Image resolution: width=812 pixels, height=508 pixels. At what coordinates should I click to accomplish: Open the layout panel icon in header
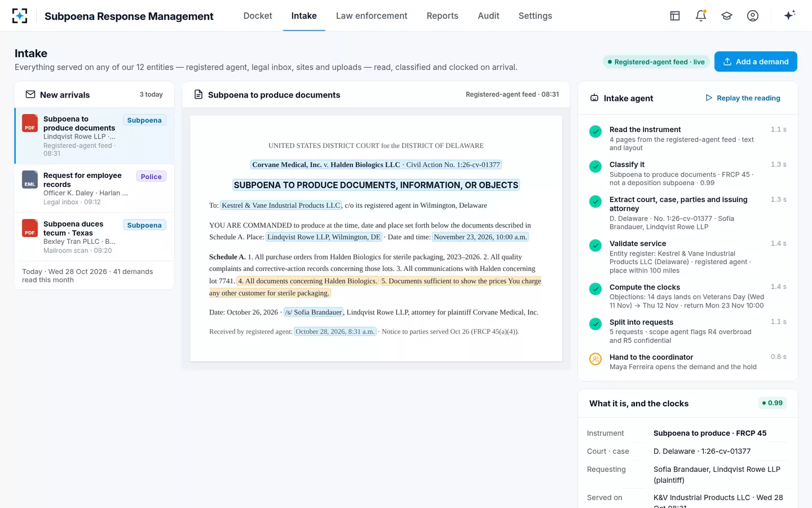click(675, 16)
